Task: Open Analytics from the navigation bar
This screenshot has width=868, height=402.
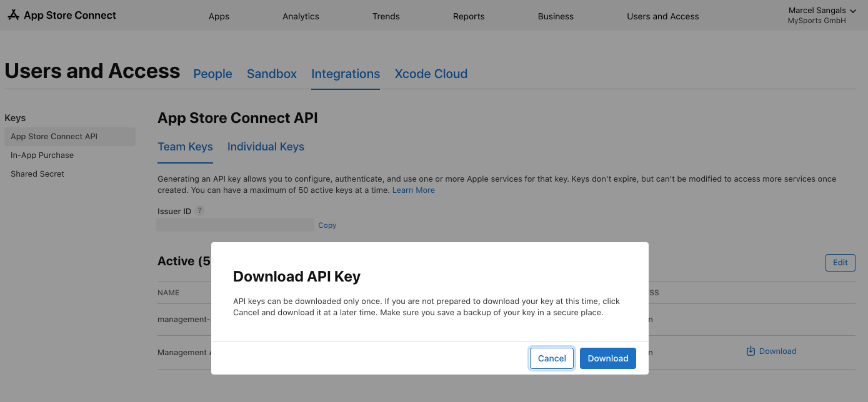Action: [301, 16]
